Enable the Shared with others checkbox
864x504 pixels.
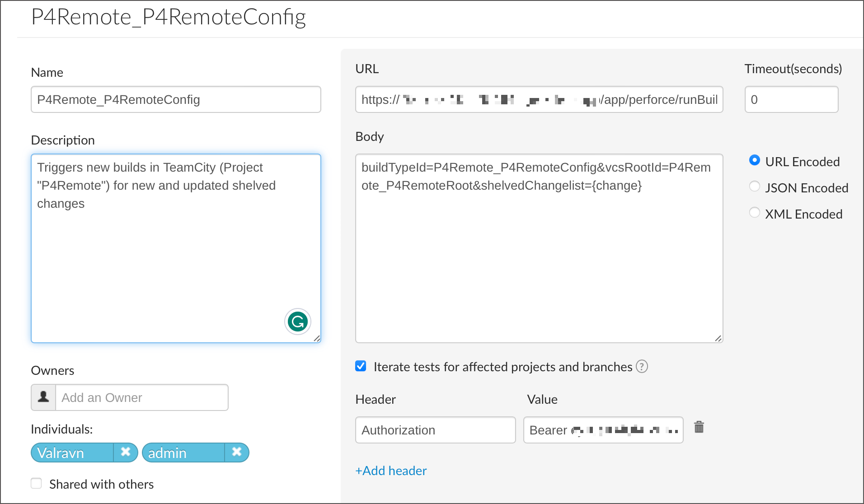click(x=37, y=484)
